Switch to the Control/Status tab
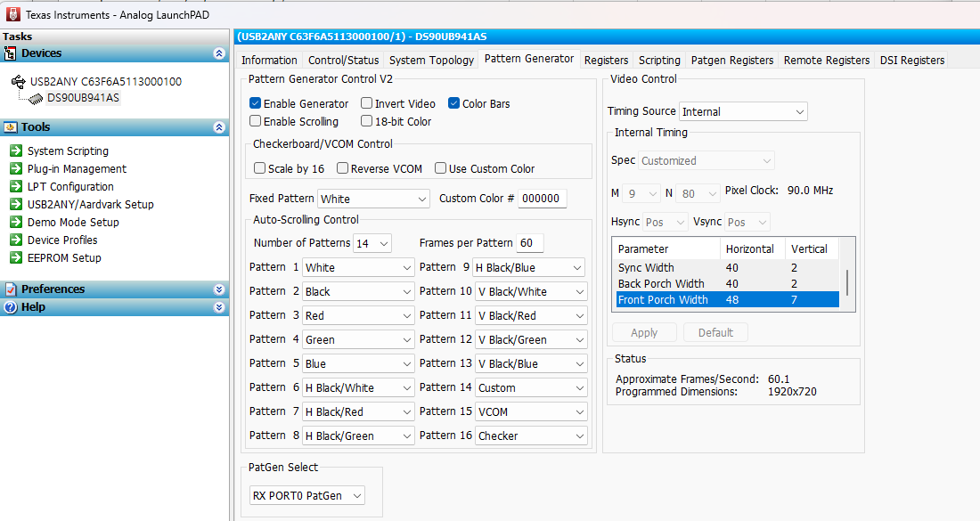The height and width of the screenshot is (521, 980). (344, 60)
